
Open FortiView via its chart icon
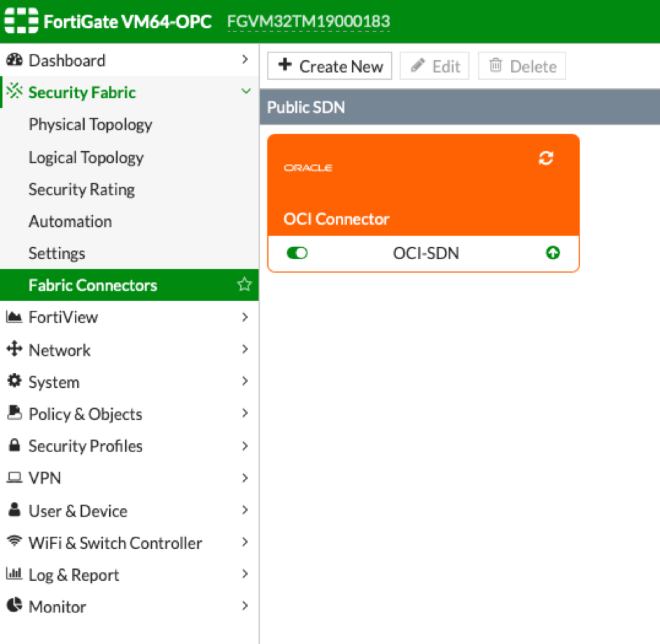[15, 317]
